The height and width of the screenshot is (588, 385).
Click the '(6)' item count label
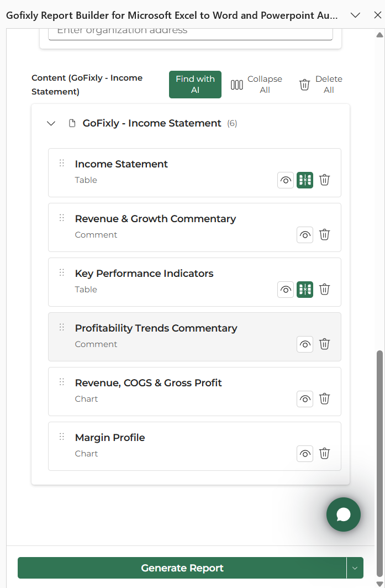pyautogui.click(x=232, y=123)
